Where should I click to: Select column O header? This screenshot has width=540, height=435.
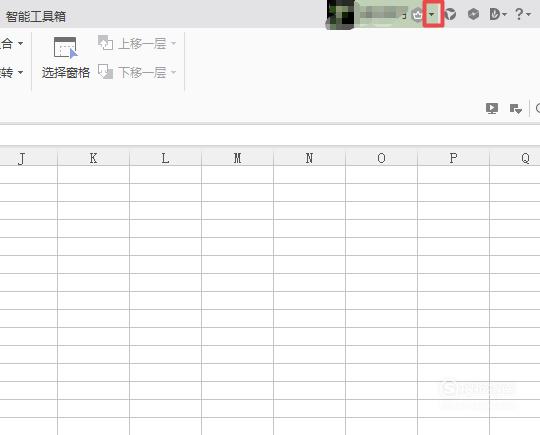(381, 158)
